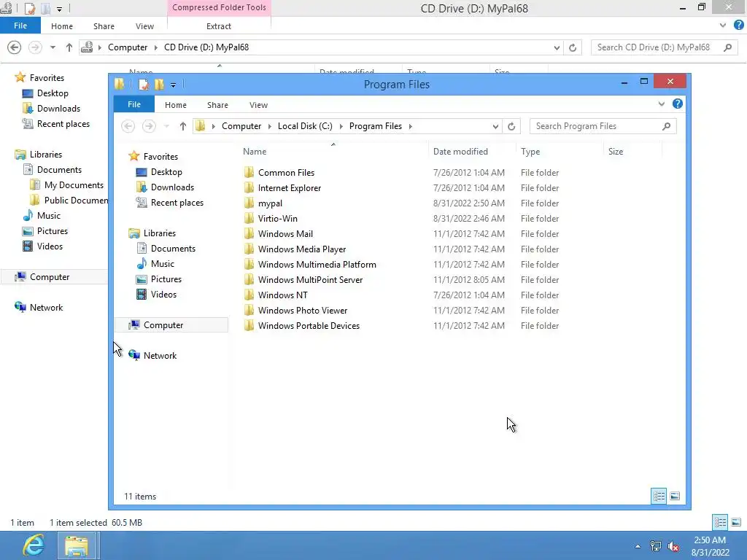The height and width of the screenshot is (560, 747).
Task: Select the Windows NT folder
Action: [x=283, y=295]
